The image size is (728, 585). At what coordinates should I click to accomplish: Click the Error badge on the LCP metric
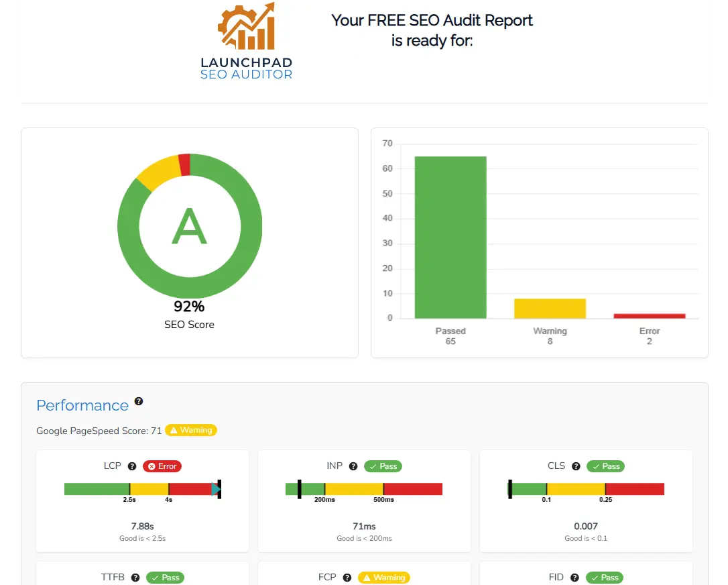[x=162, y=466]
